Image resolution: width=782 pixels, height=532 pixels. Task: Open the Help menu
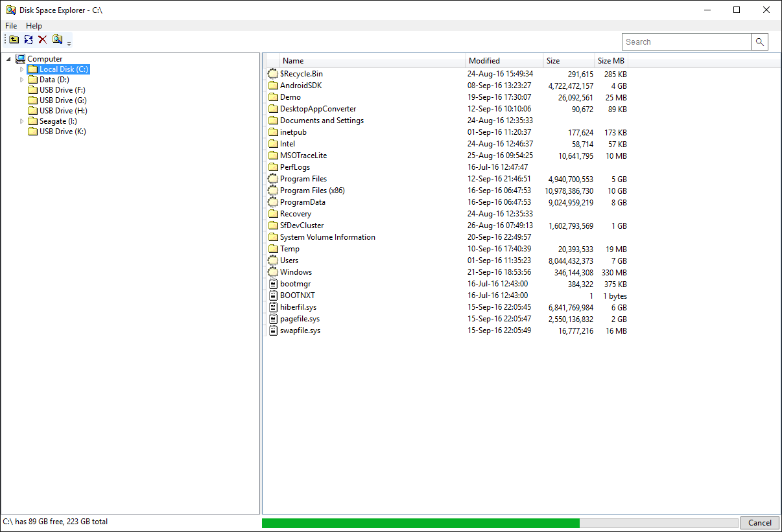34,26
